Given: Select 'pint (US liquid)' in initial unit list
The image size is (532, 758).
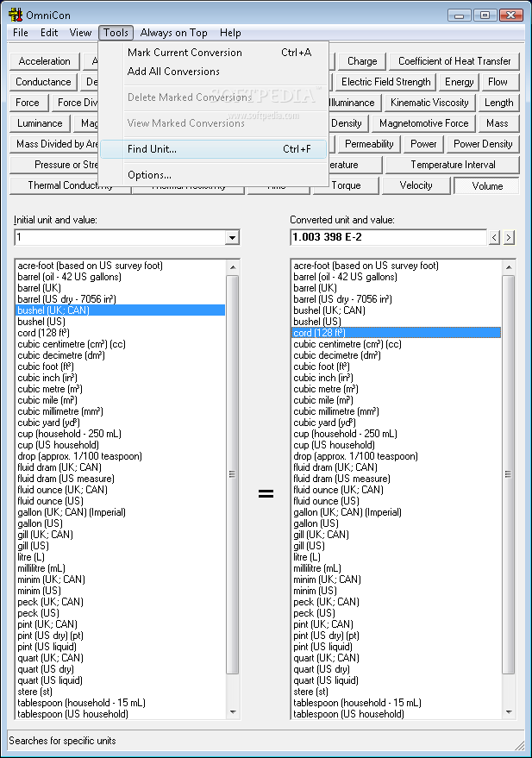Looking at the screenshot, I should click(x=121, y=647).
